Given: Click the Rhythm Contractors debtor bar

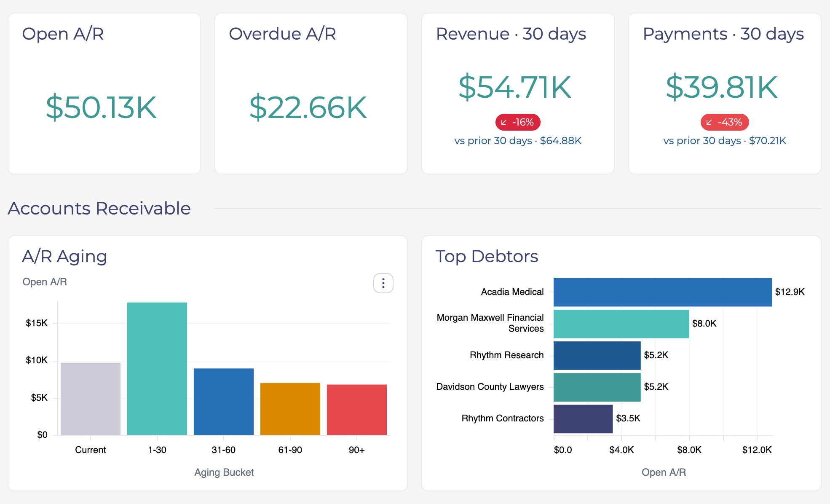Looking at the screenshot, I should click(583, 418).
